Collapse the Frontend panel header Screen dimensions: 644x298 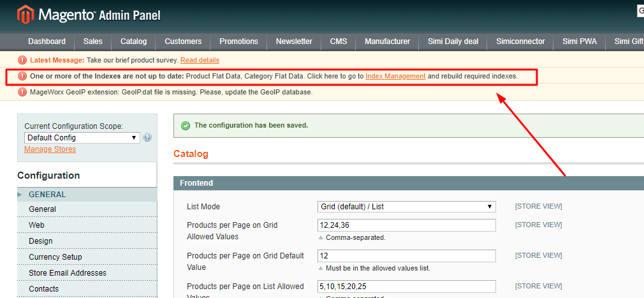tap(409, 183)
